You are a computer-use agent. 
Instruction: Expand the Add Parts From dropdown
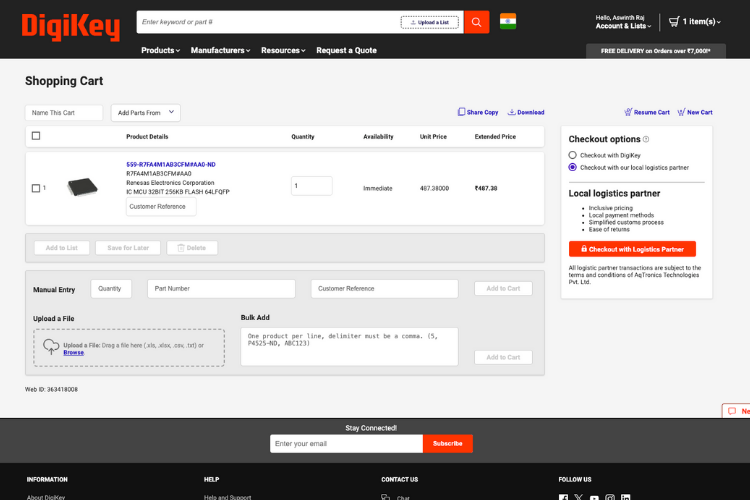tap(146, 112)
